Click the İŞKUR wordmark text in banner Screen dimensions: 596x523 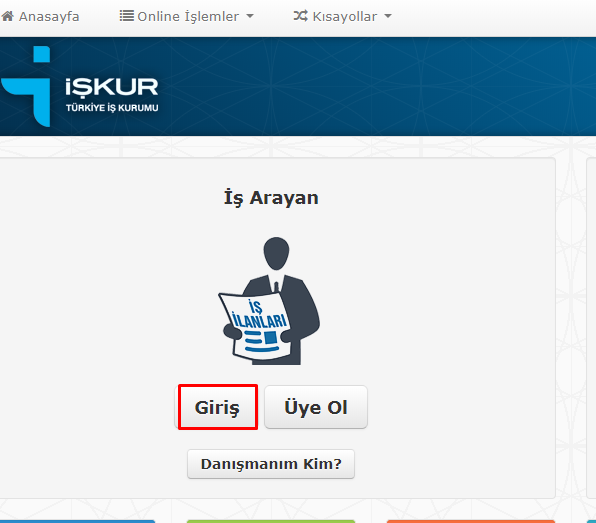[x=112, y=87]
